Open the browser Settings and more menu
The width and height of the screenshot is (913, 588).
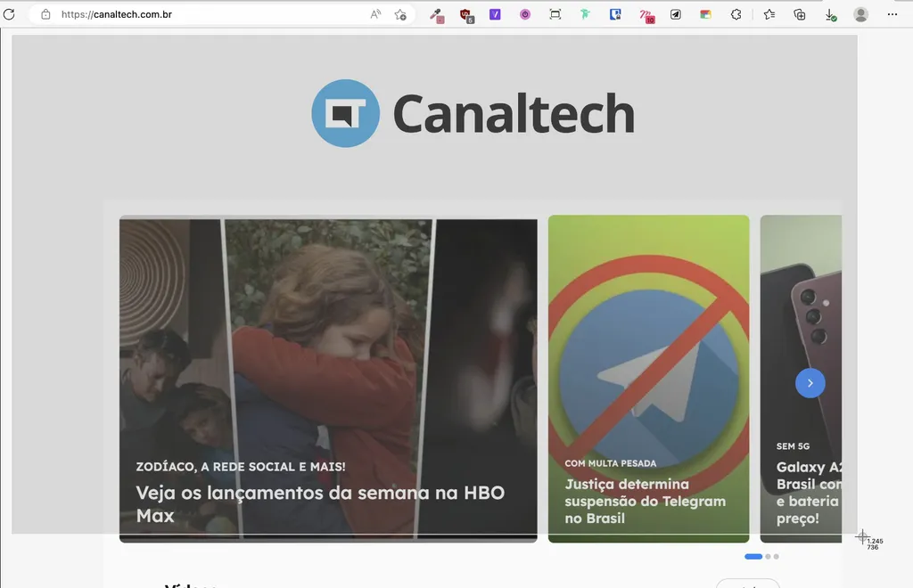(x=892, y=14)
